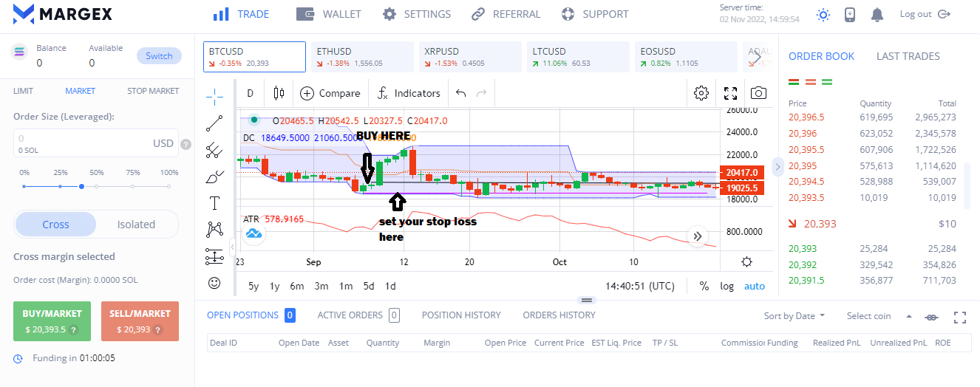This screenshot has height=387, width=980.
Task: Select the text annotation tool
Action: [x=214, y=203]
